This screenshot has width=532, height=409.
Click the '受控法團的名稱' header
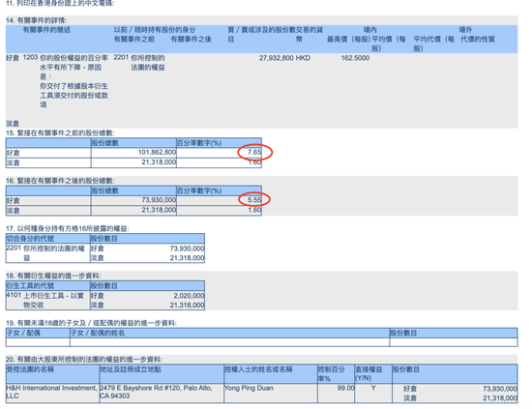point(30,369)
